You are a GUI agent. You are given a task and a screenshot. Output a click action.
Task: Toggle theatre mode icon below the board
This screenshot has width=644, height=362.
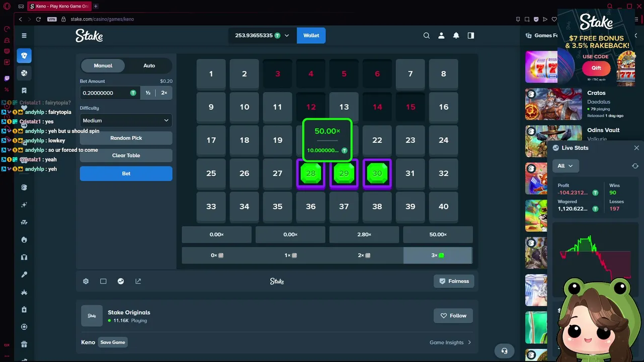tap(103, 282)
